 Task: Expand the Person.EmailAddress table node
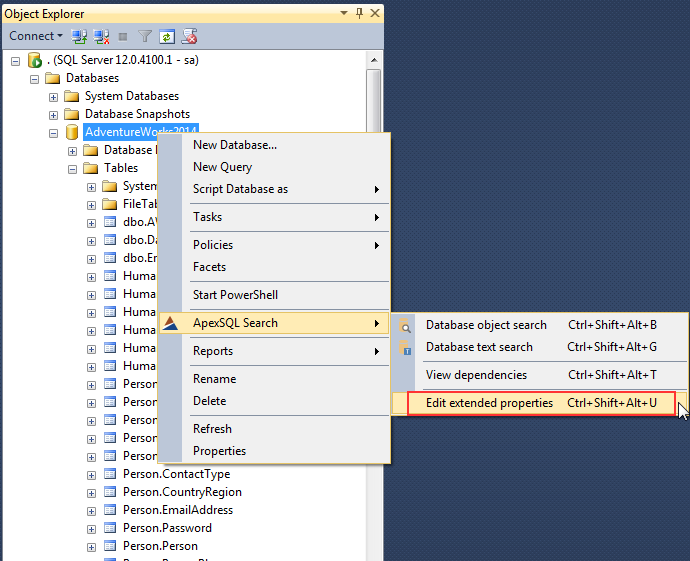92,511
